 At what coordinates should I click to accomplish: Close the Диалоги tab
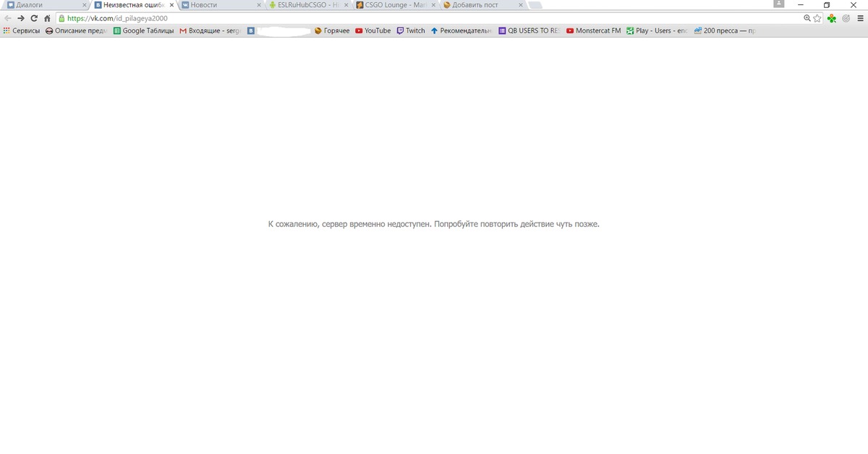(84, 5)
